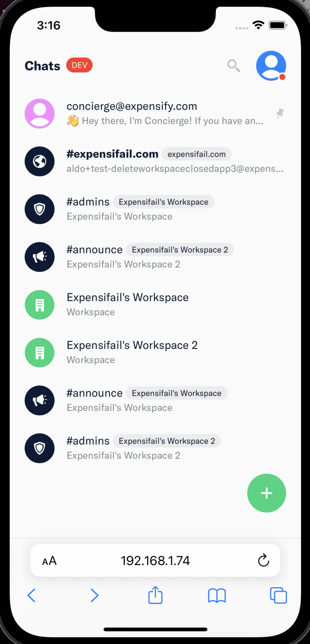Open profile settings via blue avatar

tap(271, 66)
